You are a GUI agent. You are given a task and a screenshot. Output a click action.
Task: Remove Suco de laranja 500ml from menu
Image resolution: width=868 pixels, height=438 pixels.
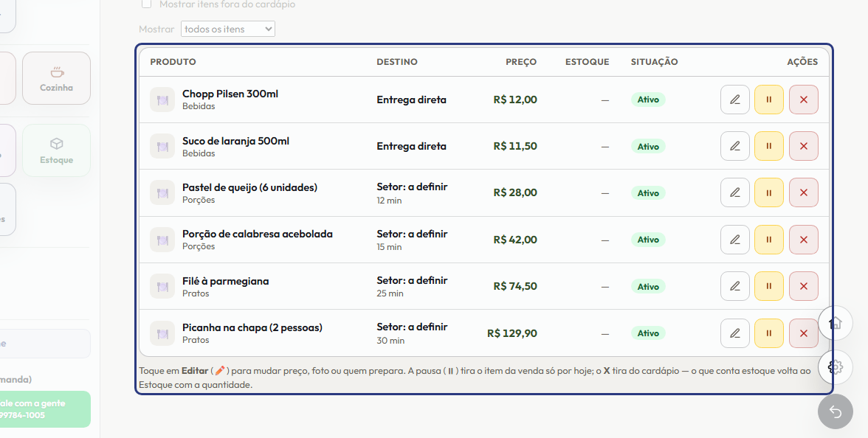coord(803,146)
